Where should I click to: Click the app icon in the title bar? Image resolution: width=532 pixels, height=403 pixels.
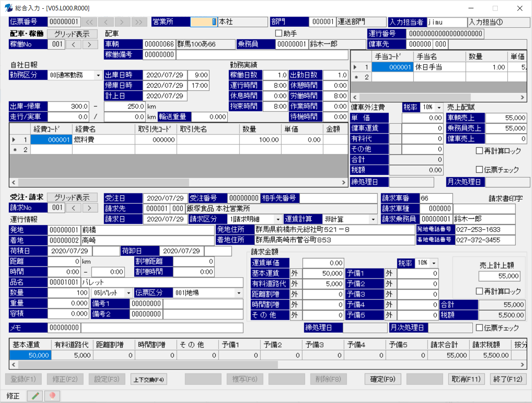(x=8, y=8)
